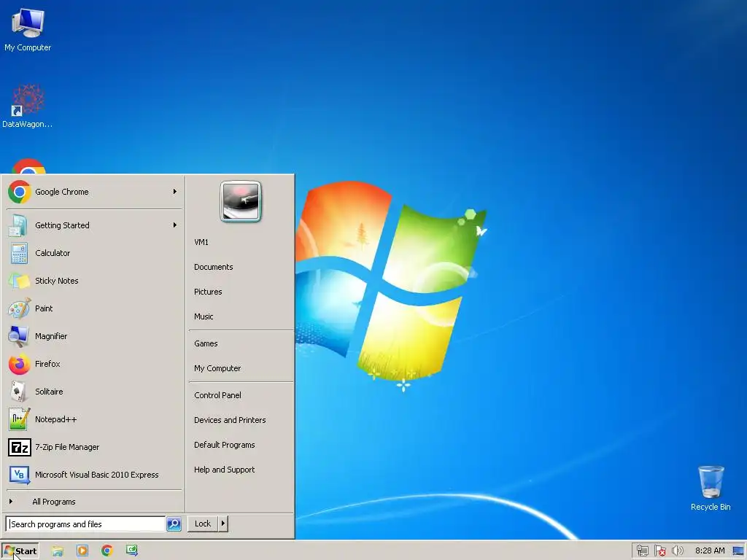The height and width of the screenshot is (560, 747).
Task: Open Documents from Start menu
Action: tap(214, 267)
